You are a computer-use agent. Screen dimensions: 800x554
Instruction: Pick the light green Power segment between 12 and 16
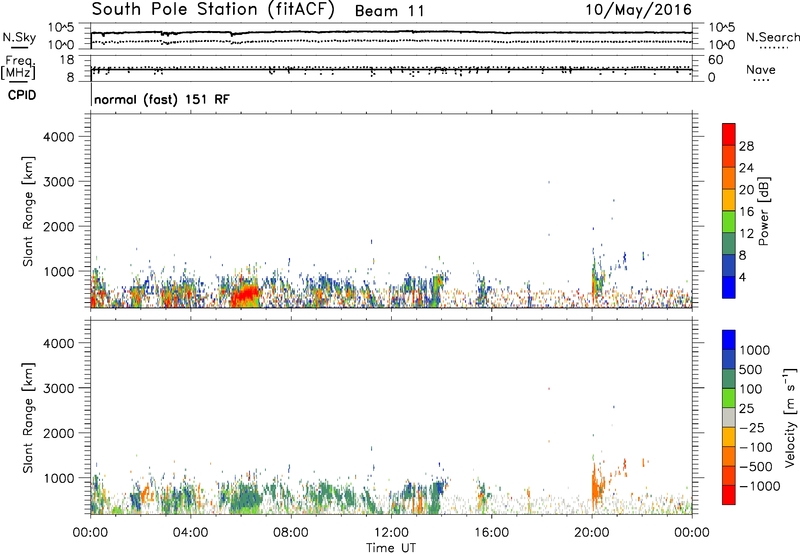pos(729,222)
